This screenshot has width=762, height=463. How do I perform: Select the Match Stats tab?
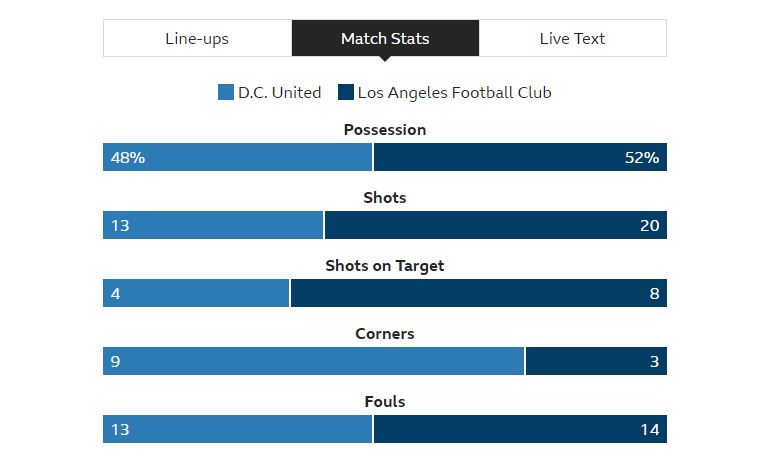point(385,38)
